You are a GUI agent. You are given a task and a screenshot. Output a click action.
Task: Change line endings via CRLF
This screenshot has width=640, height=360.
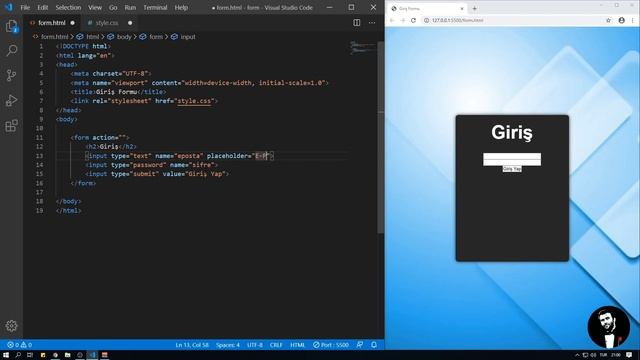[x=276, y=345]
